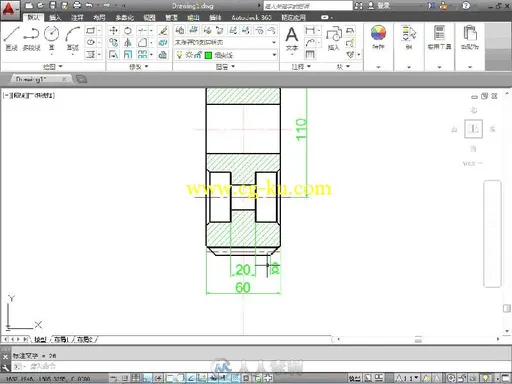The height and width of the screenshot is (384, 512).
Task: Activate the Copy tool
Action: point(113,43)
